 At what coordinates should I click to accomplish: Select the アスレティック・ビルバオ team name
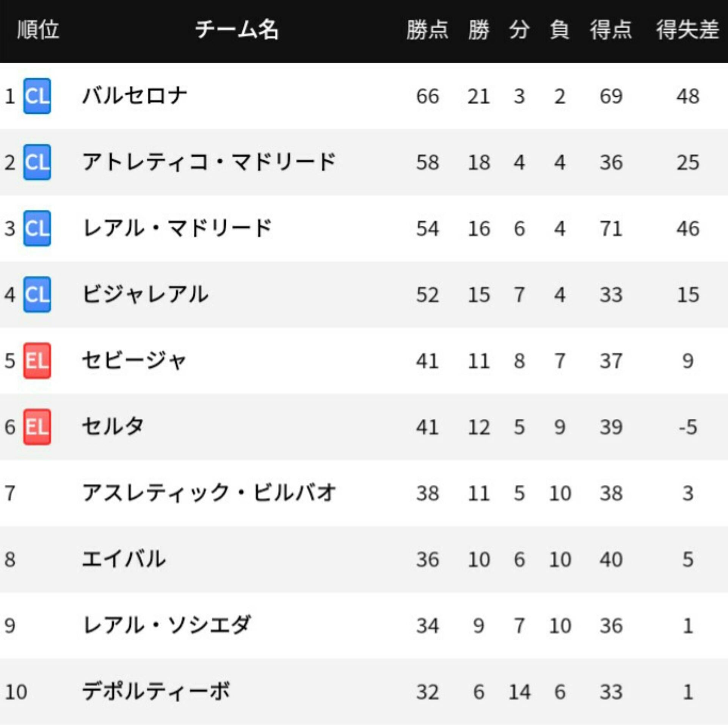pos(209,493)
